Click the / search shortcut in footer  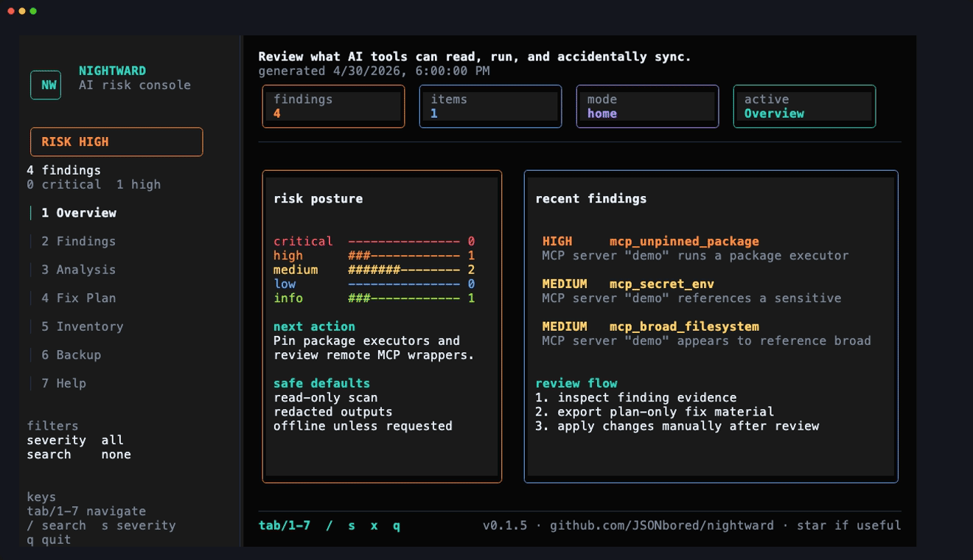pos(329,525)
